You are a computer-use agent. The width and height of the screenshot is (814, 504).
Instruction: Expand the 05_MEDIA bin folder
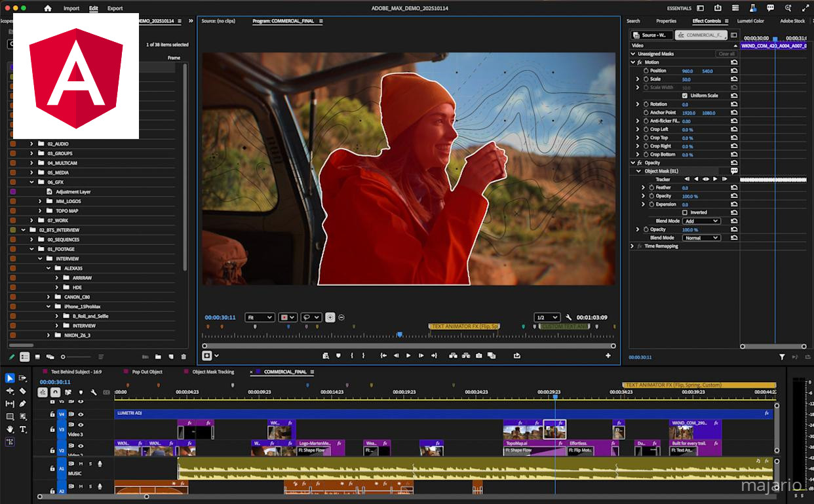coord(31,172)
